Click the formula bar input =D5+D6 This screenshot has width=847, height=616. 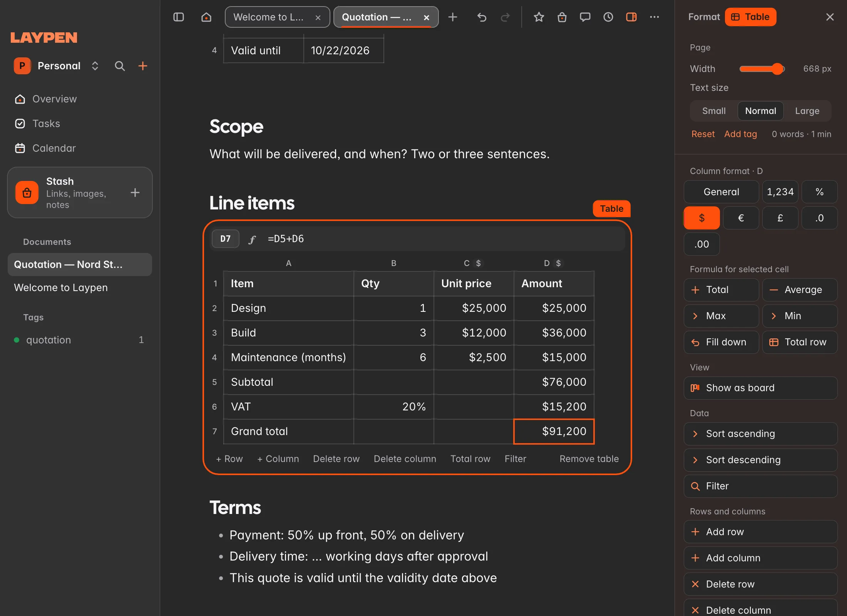pos(445,239)
